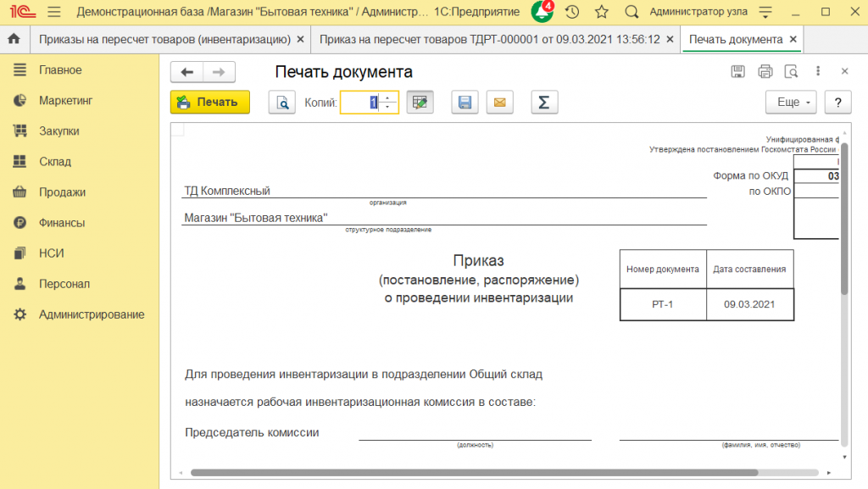Click the Закупки shopping cart icon

point(20,131)
